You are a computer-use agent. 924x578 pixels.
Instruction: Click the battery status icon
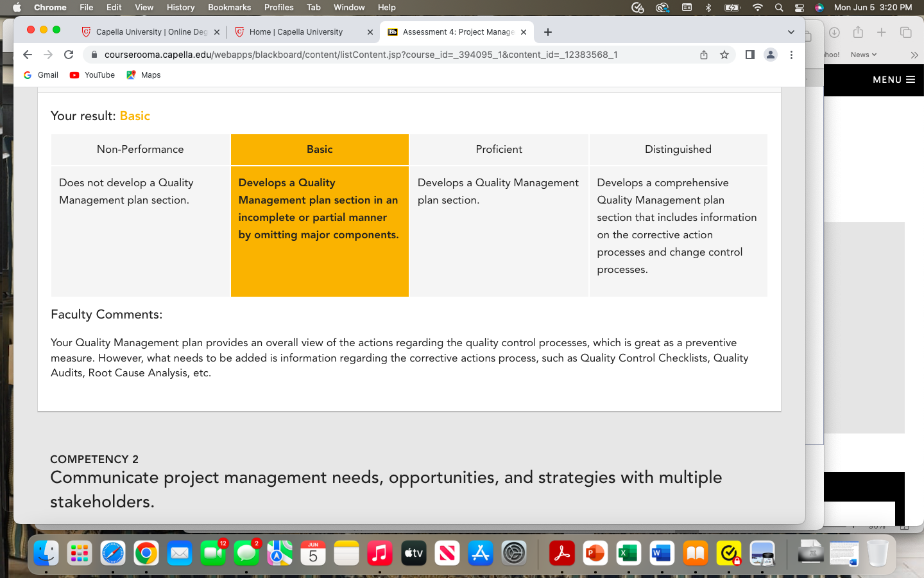click(732, 7)
